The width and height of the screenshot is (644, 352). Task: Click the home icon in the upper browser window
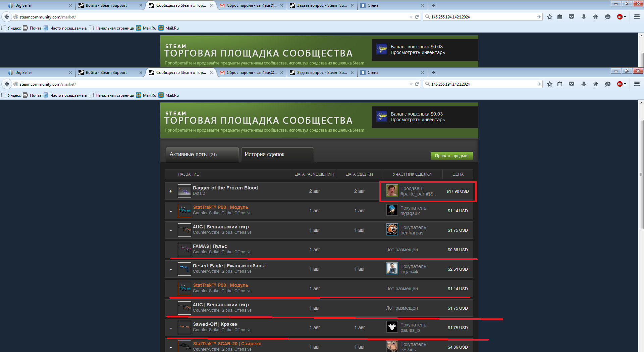pos(596,17)
